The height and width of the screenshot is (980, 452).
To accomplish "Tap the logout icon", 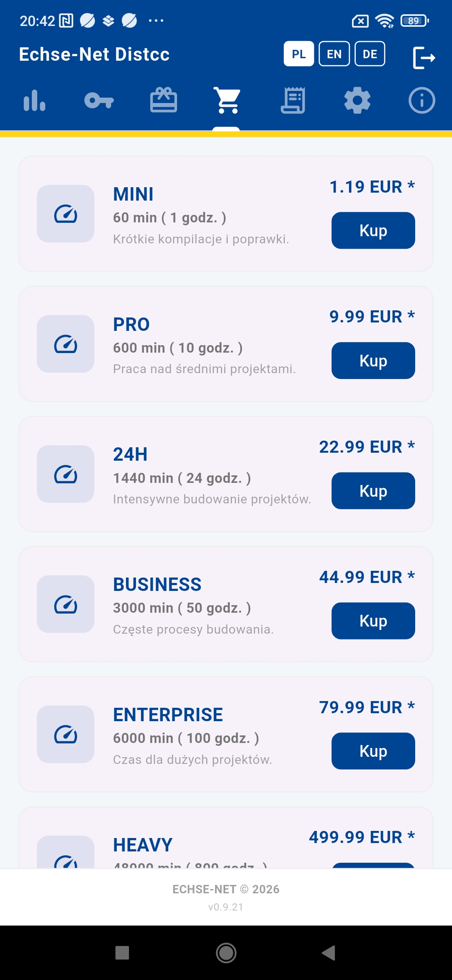I will coord(424,57).
